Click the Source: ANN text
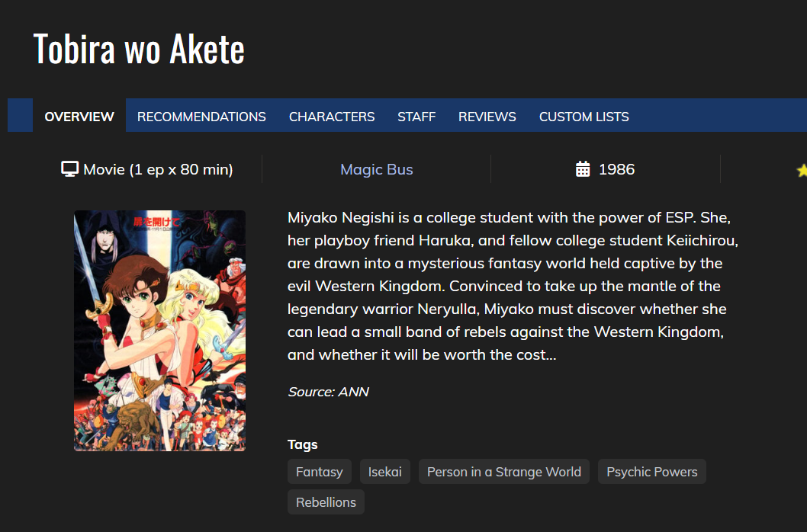Screen dimensions: 807x532 (x=328, y=392)
